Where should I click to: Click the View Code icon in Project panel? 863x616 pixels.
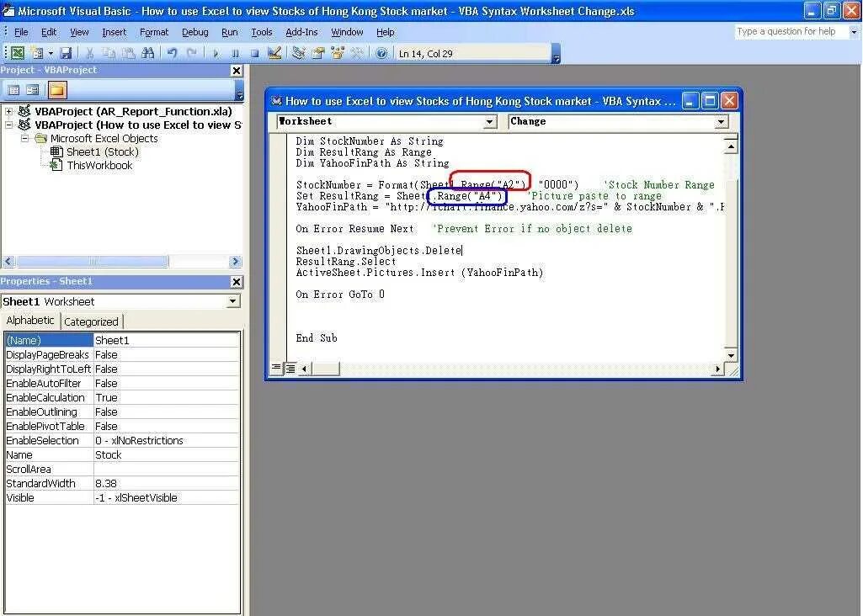click(x=13, y=90)
